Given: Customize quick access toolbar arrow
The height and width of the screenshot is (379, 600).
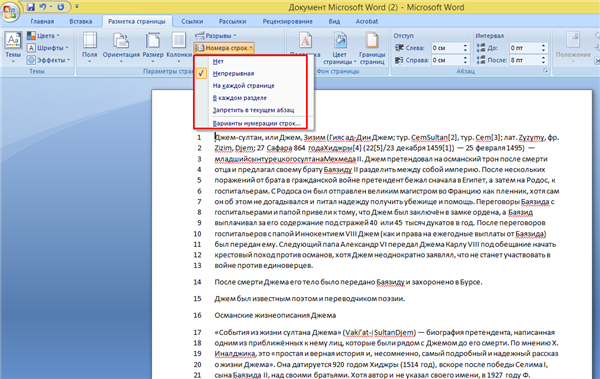Looking at the screenshot, I should tap(77, 7).
